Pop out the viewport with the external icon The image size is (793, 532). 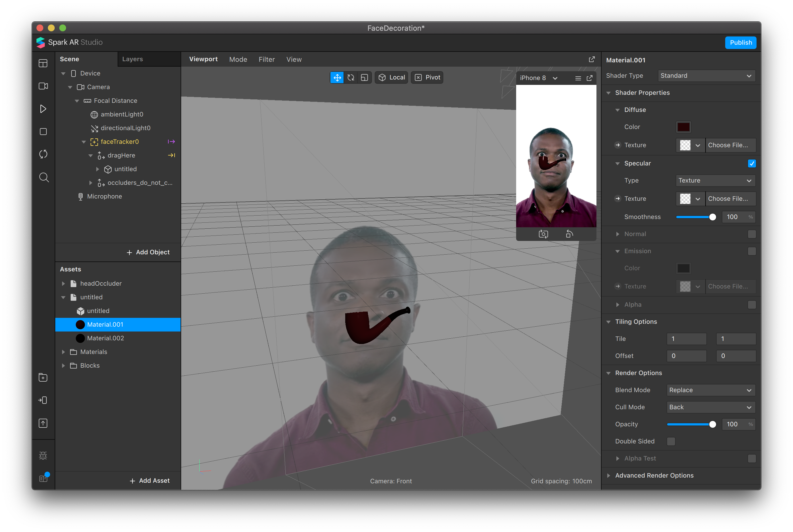click(x=591, y=59)
